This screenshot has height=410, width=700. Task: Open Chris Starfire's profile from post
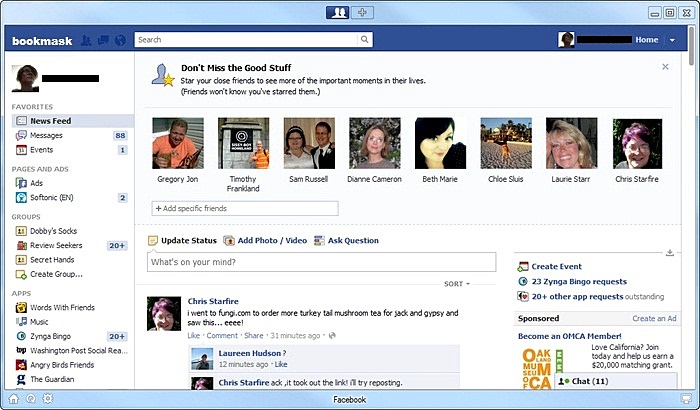(213, 301)
